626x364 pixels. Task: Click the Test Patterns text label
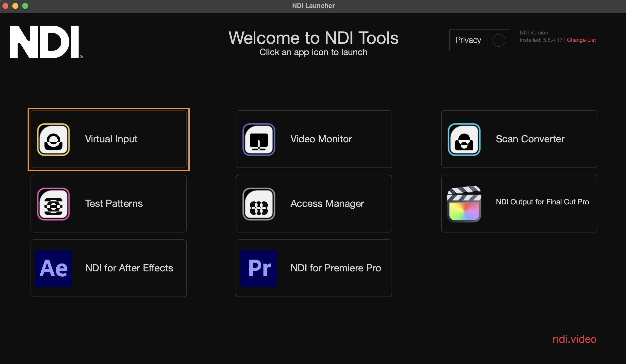pos(114,203)
